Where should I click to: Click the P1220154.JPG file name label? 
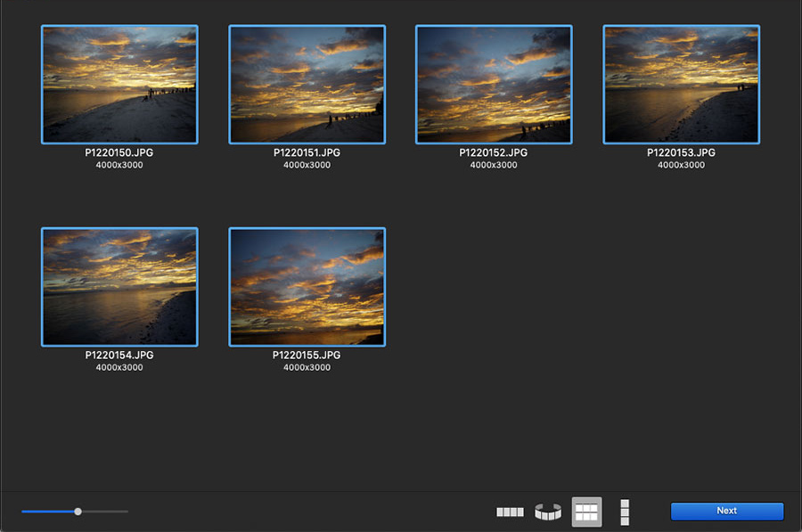(x=119, y=355)
